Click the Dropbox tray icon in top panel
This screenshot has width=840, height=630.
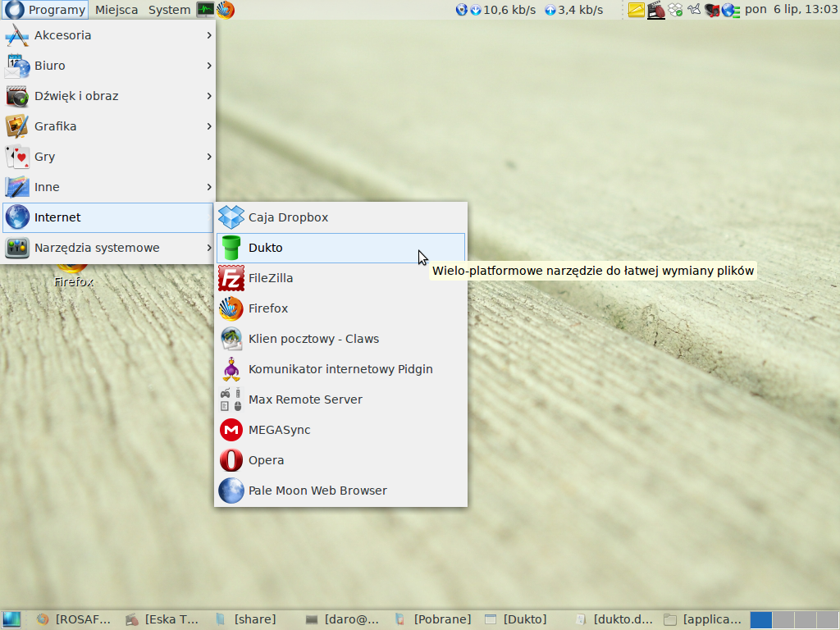click(x=675, y=10)
